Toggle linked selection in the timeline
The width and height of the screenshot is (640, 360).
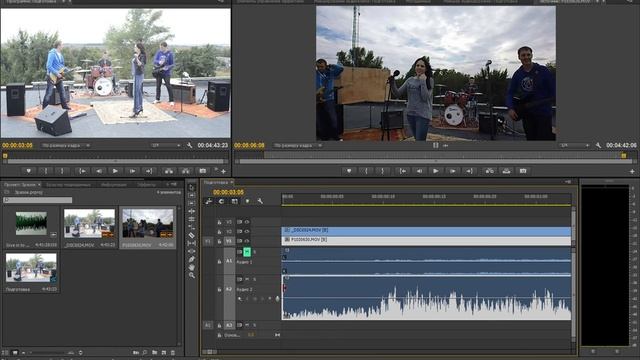point(234,201)
